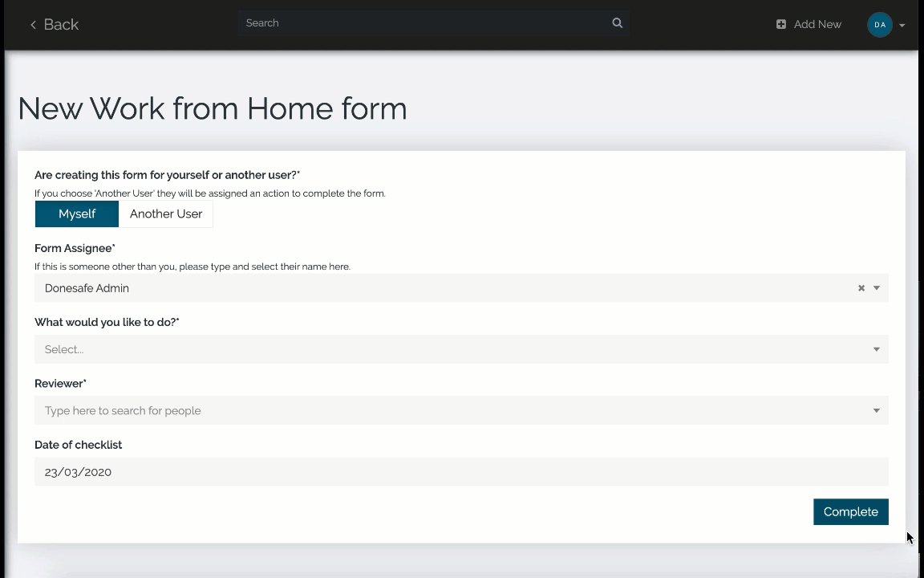Clear the Donesafe Admin assignee selection
The width and height of the screenshot is (924, 578).
(861, 288)
